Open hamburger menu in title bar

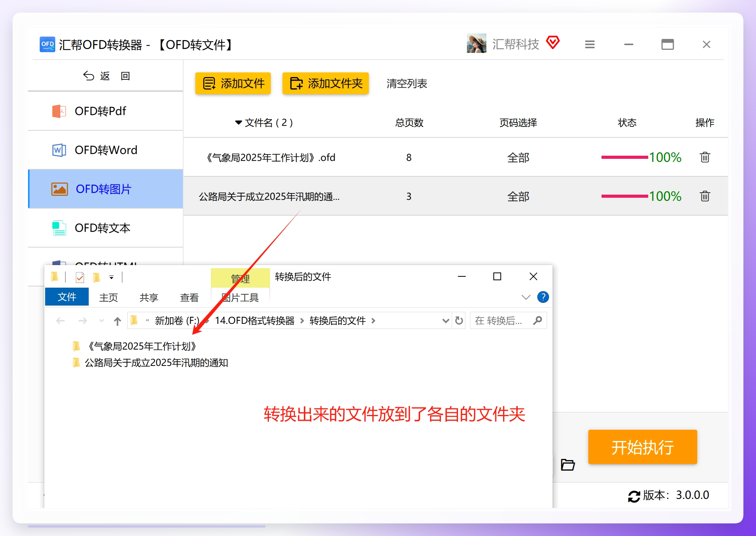[590, 44]
